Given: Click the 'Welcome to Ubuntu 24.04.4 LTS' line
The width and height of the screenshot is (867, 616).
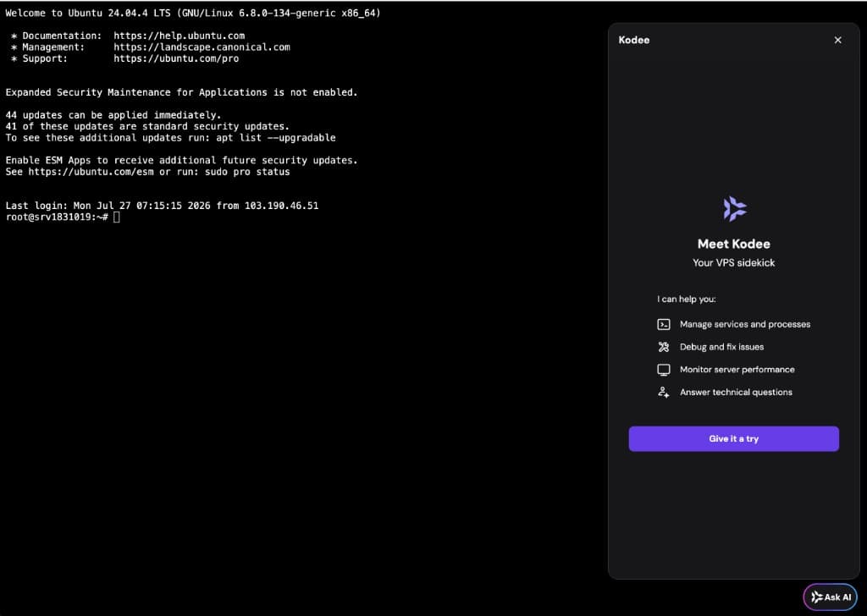Looking at the screenshot, I should tap(193, 13).
